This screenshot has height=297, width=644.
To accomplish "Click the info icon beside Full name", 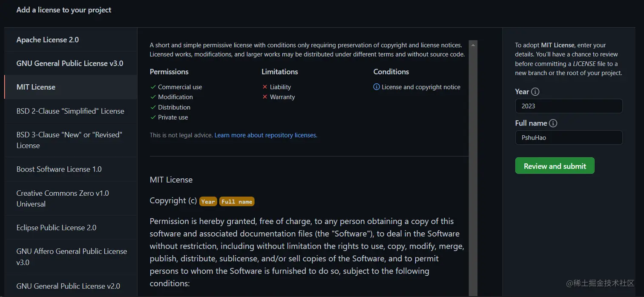I will [x=553, y=123].
